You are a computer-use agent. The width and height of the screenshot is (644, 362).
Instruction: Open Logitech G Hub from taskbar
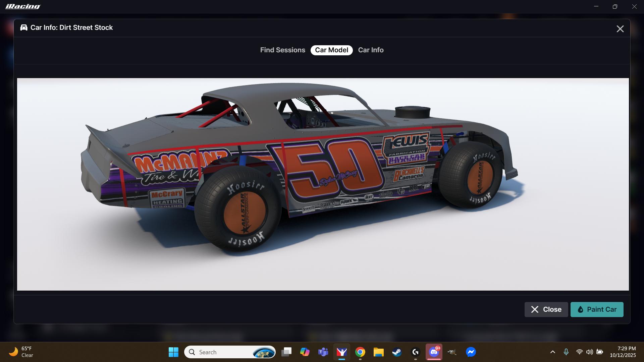(415, 352)
